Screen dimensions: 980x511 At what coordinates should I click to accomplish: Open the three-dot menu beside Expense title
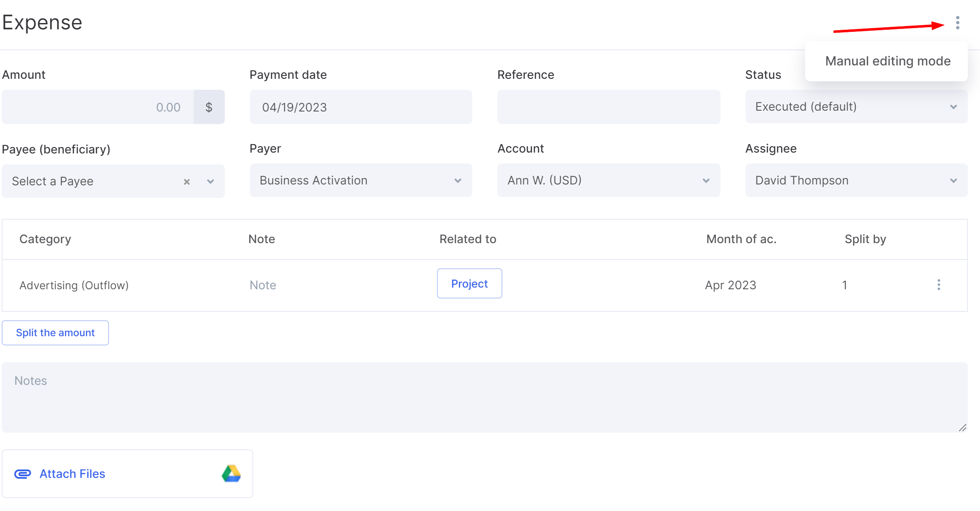click(957, 23)
